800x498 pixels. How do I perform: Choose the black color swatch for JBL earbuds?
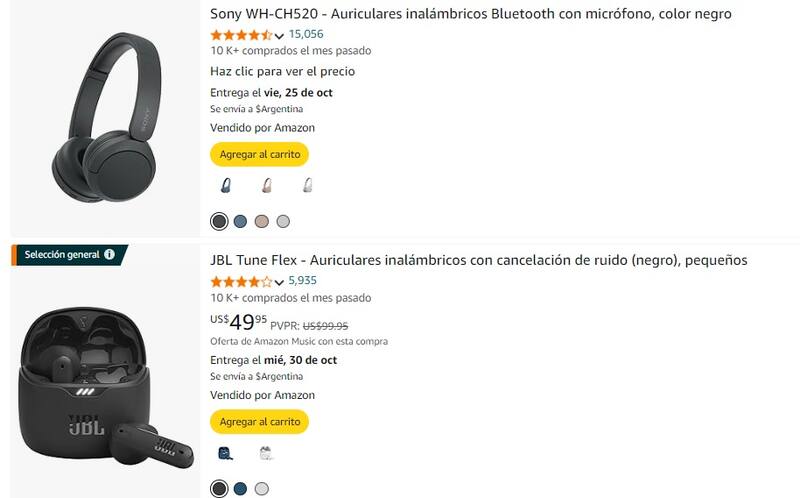[x=219, y=489]
